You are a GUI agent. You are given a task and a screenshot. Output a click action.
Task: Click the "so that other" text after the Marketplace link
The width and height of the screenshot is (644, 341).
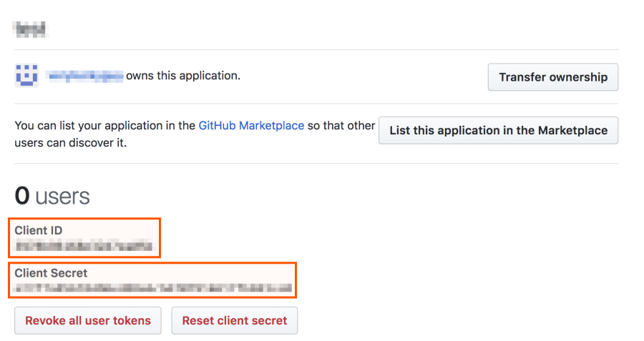coord(341,125)
